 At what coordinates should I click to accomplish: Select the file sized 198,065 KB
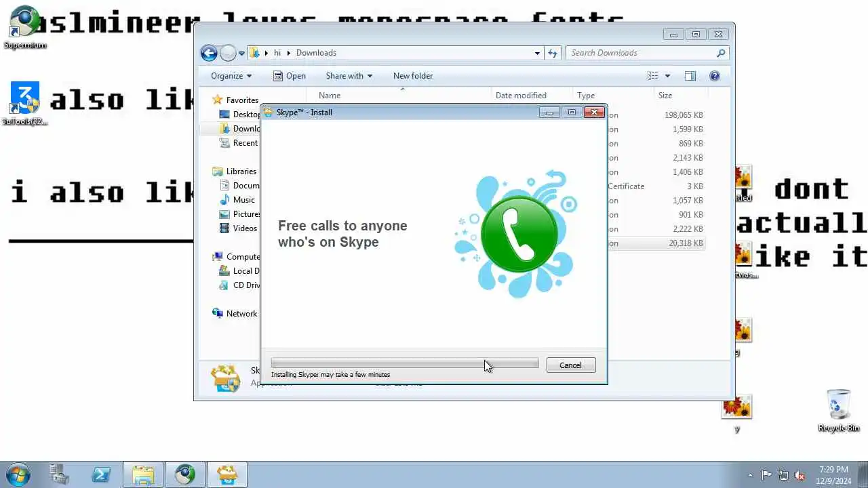(656, 115)
